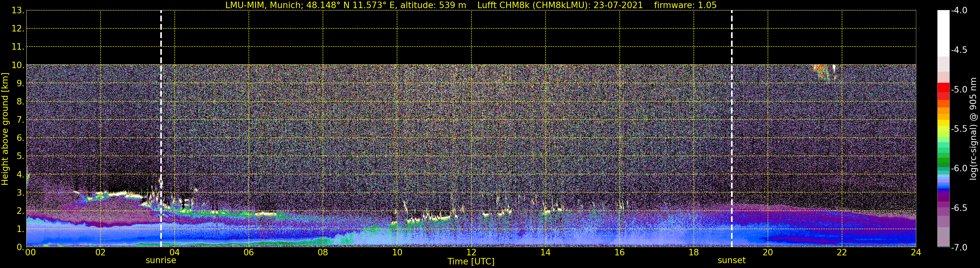This screenshot has width=980, height=268.
Task: Click the y-axis tick label '11.'
Action: click(x=18, y=47)
